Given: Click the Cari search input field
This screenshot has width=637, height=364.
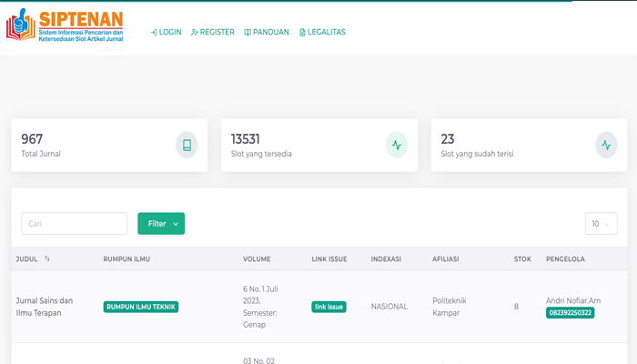Looking at the screenshot, I should tap(75, 224).
